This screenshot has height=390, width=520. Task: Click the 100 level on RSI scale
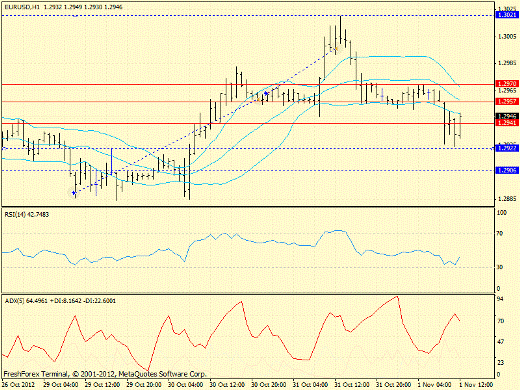point(501,213)
